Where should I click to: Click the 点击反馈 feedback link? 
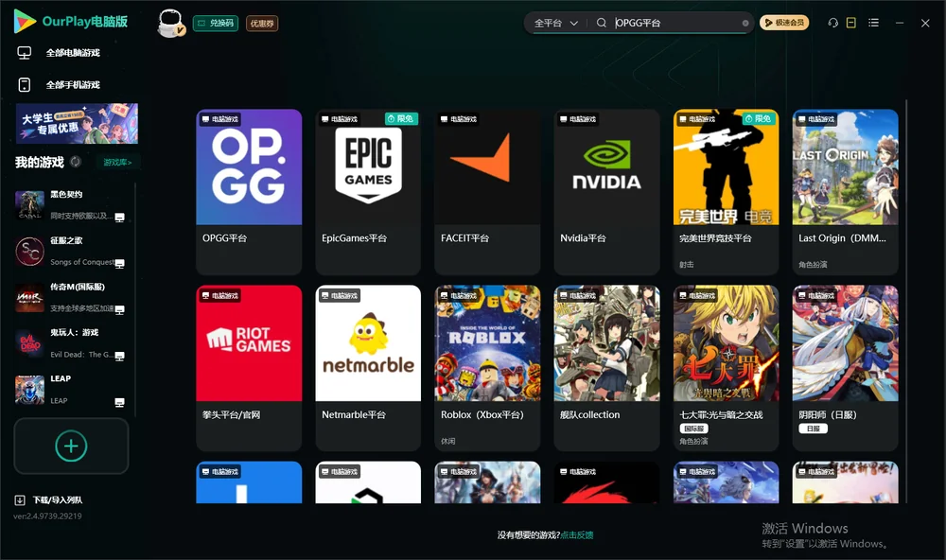click(577, 534)
